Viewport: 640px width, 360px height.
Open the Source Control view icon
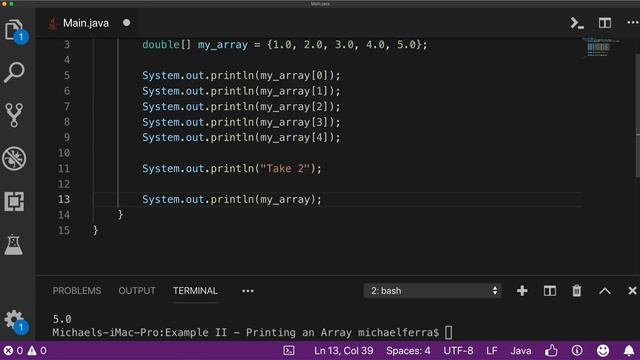[x=14, y=115]
